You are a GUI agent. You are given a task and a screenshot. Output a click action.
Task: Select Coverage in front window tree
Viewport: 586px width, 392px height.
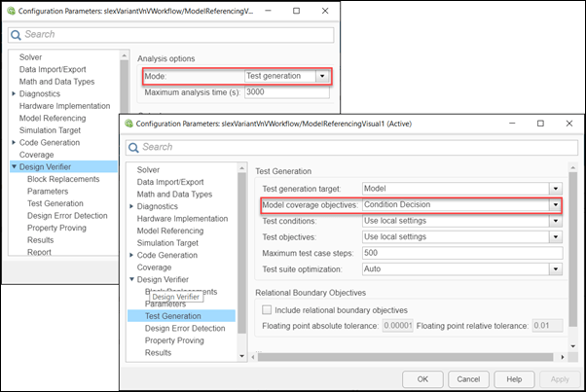pyautogui.click(x=154, y=267)
